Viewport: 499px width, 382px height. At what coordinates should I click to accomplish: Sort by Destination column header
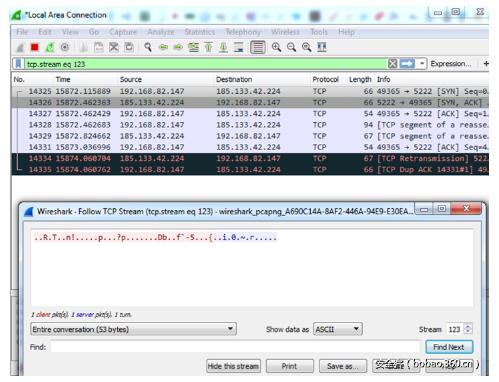(234, 79)
